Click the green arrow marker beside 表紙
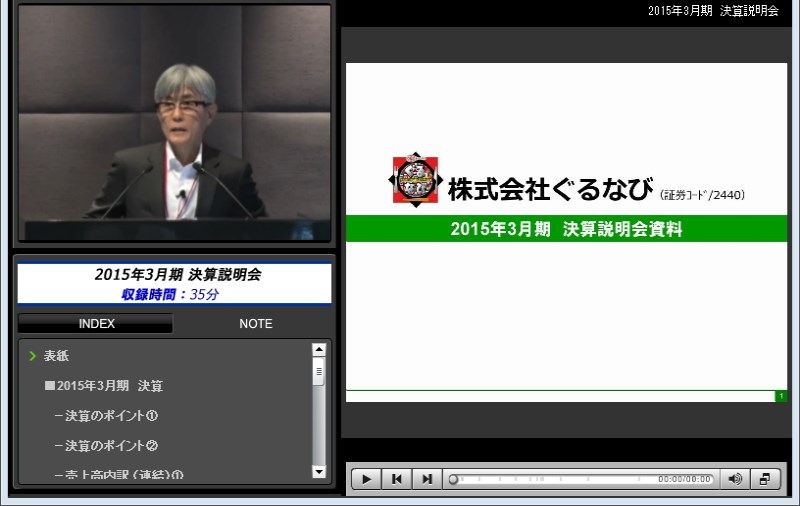Image resolution: width=800 pixels, height=506 pixels. 33,356
